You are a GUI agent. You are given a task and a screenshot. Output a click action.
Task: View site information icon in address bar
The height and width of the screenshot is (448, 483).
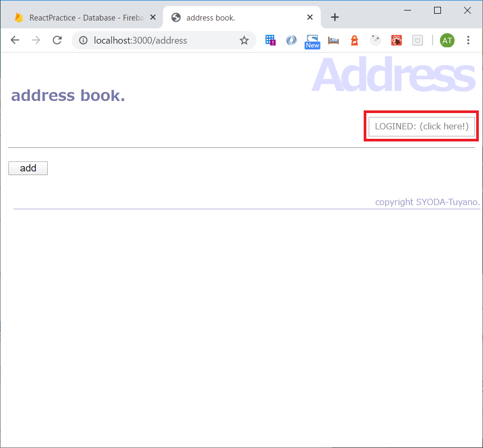click(x=83, y=40)
